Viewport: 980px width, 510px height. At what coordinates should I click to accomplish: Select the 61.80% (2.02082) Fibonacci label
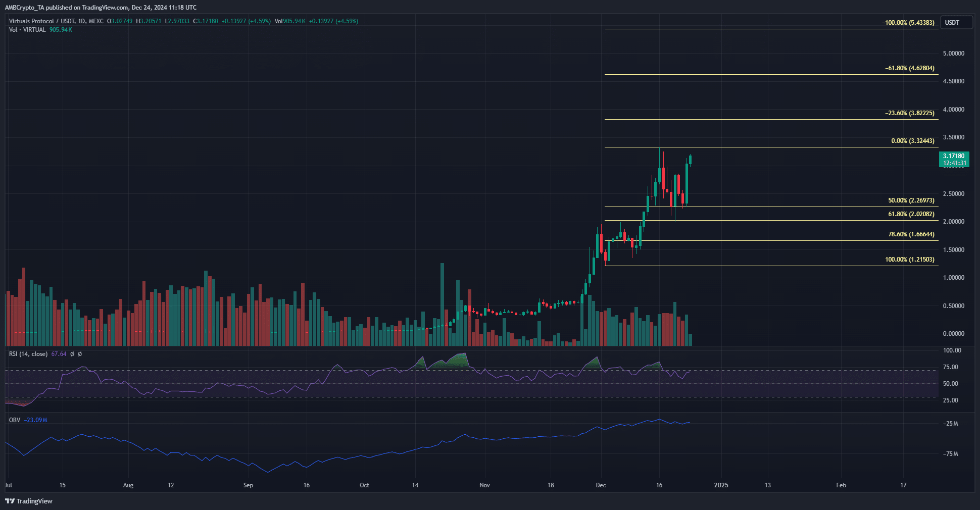click(x=911, y=214)
